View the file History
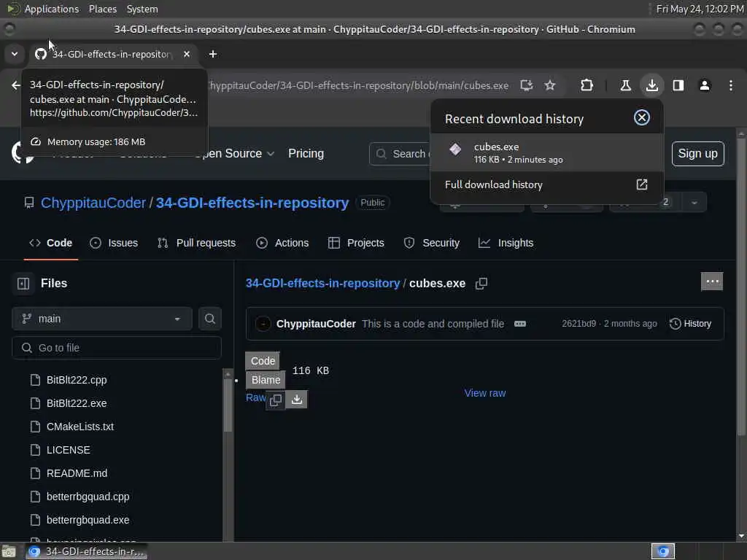Image resolution: width=747 pixels, height=560 pixels. click(690, 324)
